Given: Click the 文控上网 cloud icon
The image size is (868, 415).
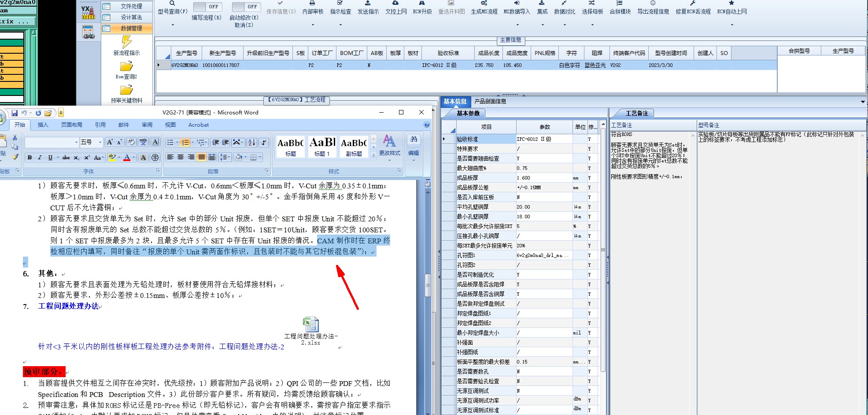Looking at the screenshot, I should (395, 3).
